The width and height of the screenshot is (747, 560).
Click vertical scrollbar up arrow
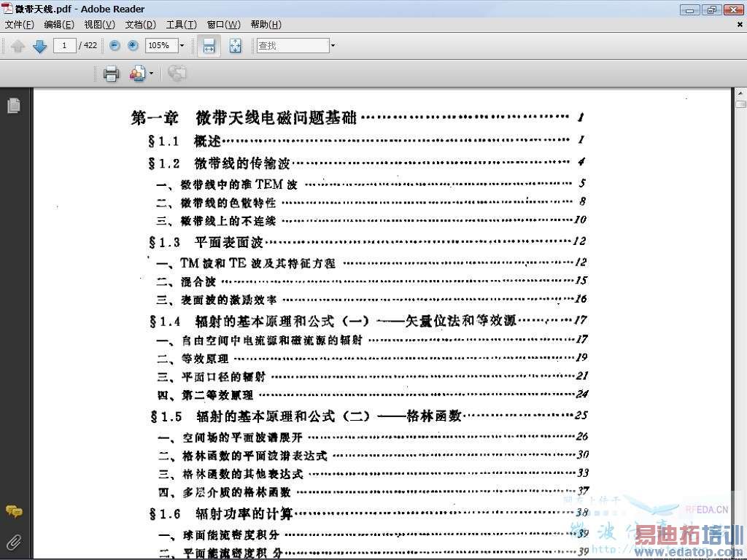[740, 93]
